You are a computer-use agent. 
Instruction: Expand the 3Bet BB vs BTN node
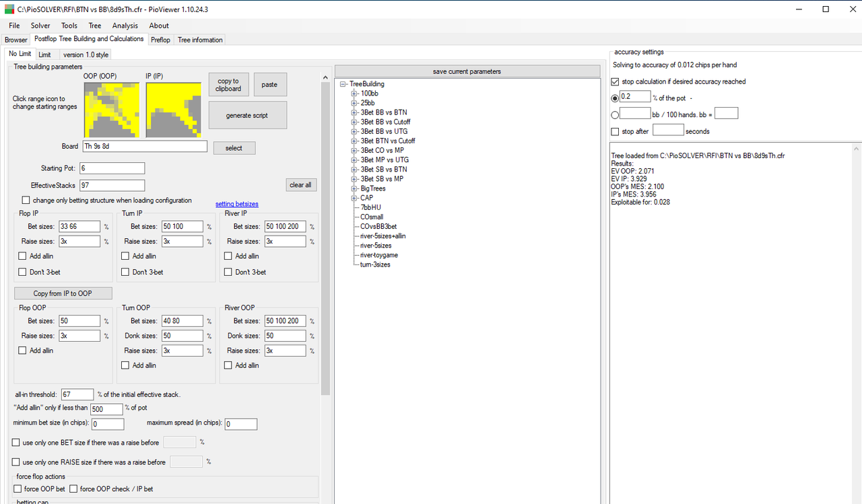[354, 112]
